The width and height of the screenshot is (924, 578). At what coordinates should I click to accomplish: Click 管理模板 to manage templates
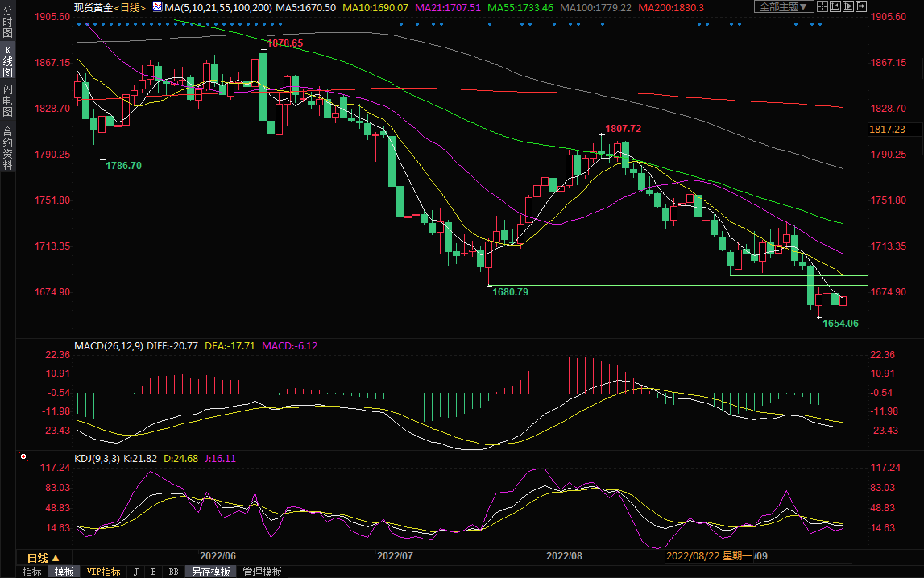click(263, 572)
